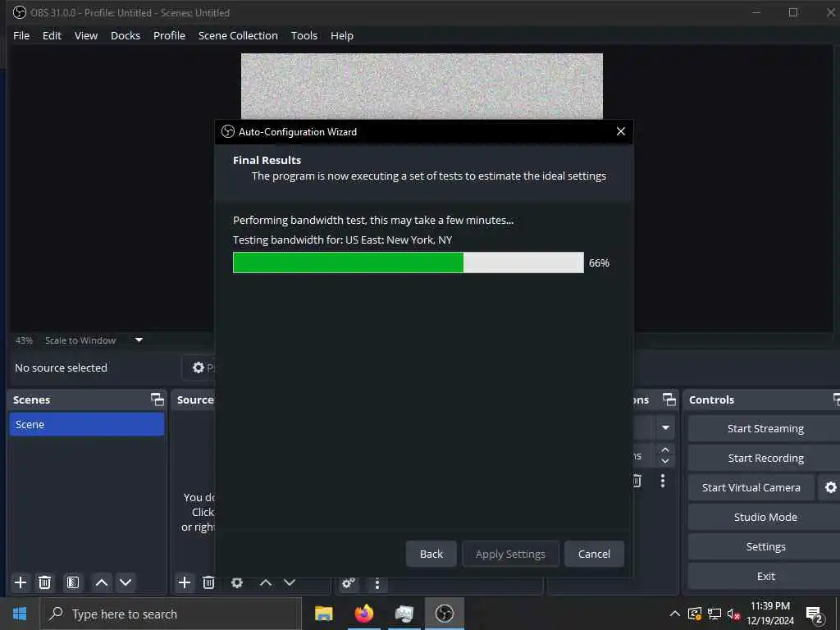The width and height of the screenshot is (840, 630).
Task: Open the preview scaling dropdown arrow
Action: [x=139, y=340]
